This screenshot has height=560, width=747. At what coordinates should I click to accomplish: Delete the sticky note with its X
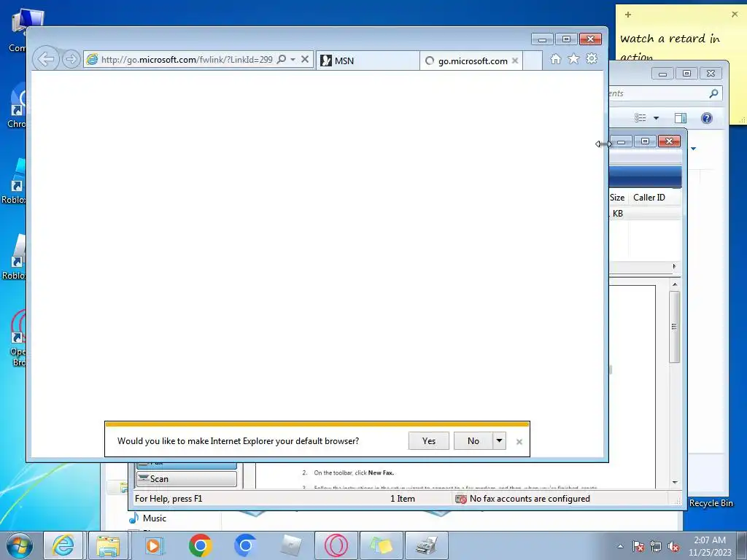tap(735, 15)
